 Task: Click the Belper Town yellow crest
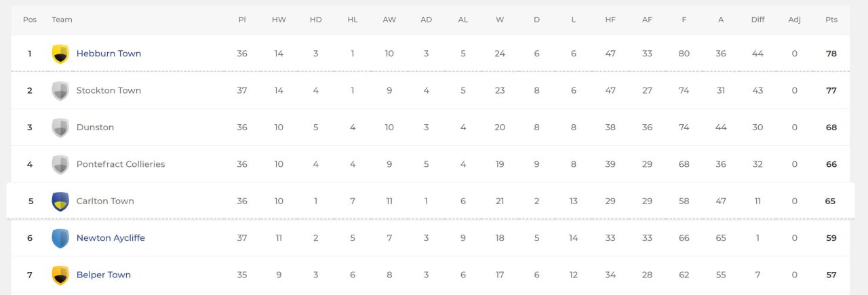(60, 275)
